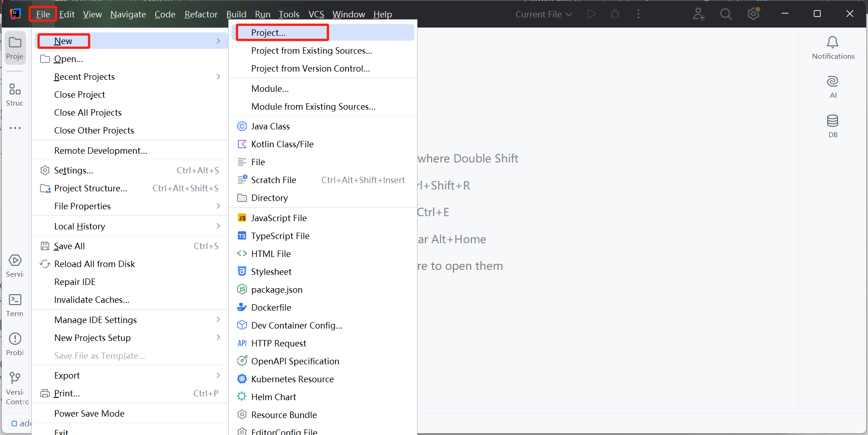Show the Problems tool window

click(x=15, y=339)
